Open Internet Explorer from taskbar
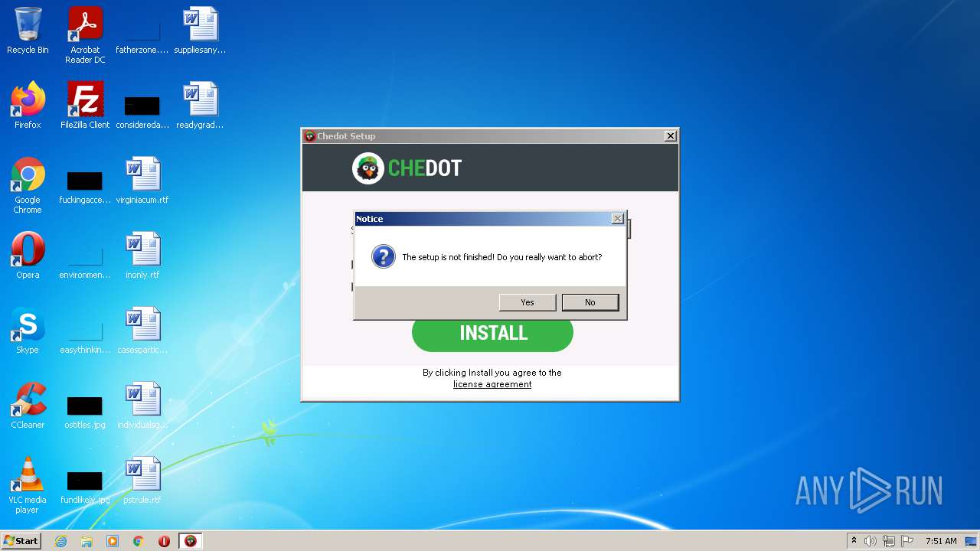Image resolution: width=980 pixels, height=551 pixels. click(x=61, y=541)
